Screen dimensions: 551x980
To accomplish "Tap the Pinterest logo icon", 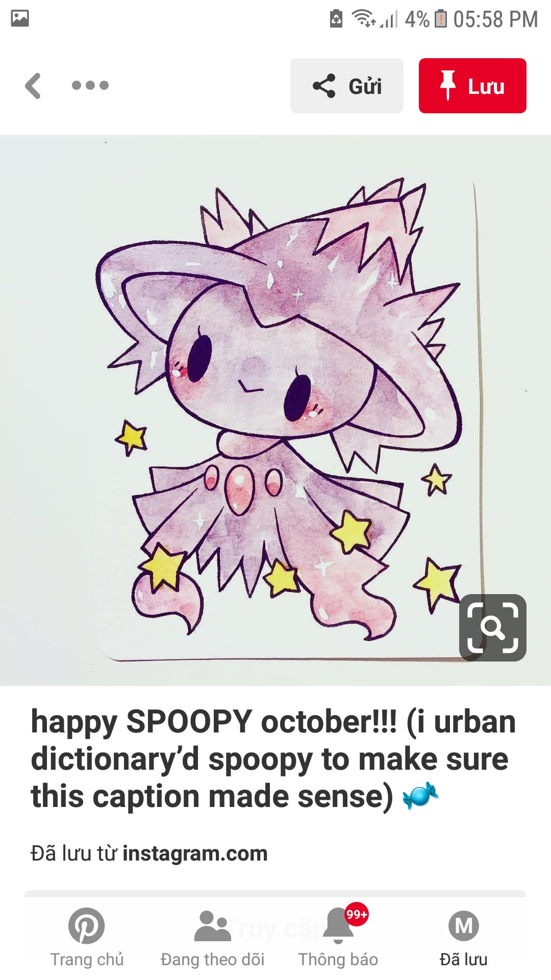I will (87, 925).
